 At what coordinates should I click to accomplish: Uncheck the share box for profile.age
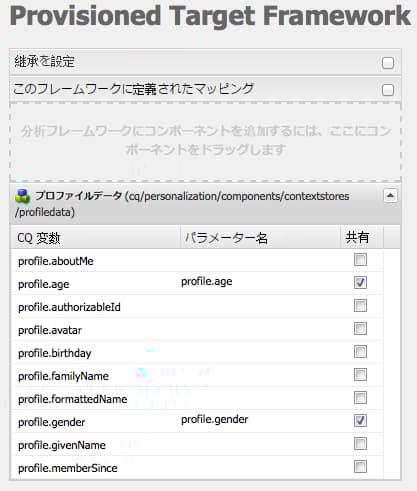360,283
